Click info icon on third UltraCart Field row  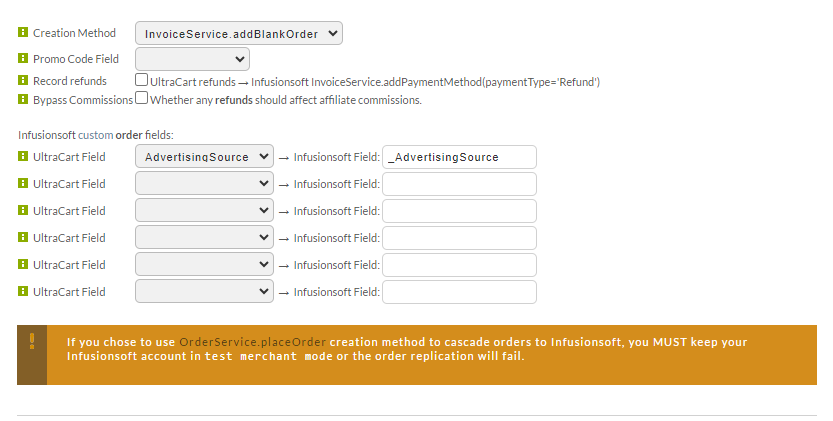pyautogui.click(x=23, y=210)
